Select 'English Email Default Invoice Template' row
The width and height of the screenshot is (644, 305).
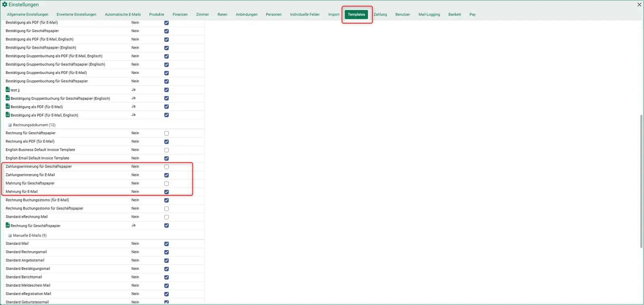point(104,158)
